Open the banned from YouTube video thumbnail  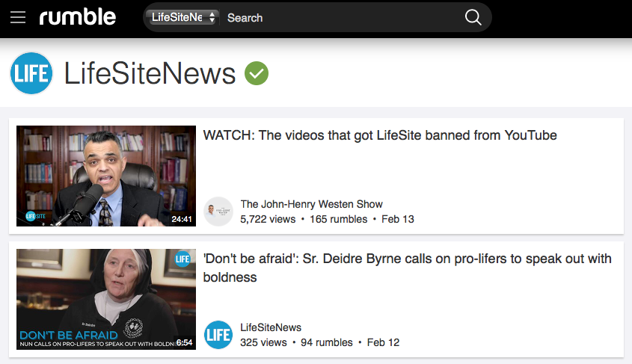106,176
